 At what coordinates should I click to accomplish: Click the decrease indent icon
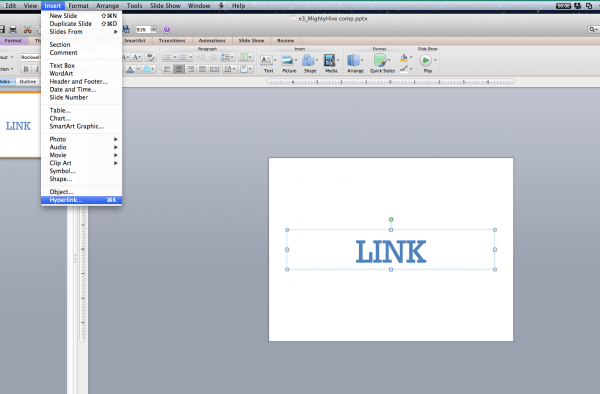[x=201, y=57]
